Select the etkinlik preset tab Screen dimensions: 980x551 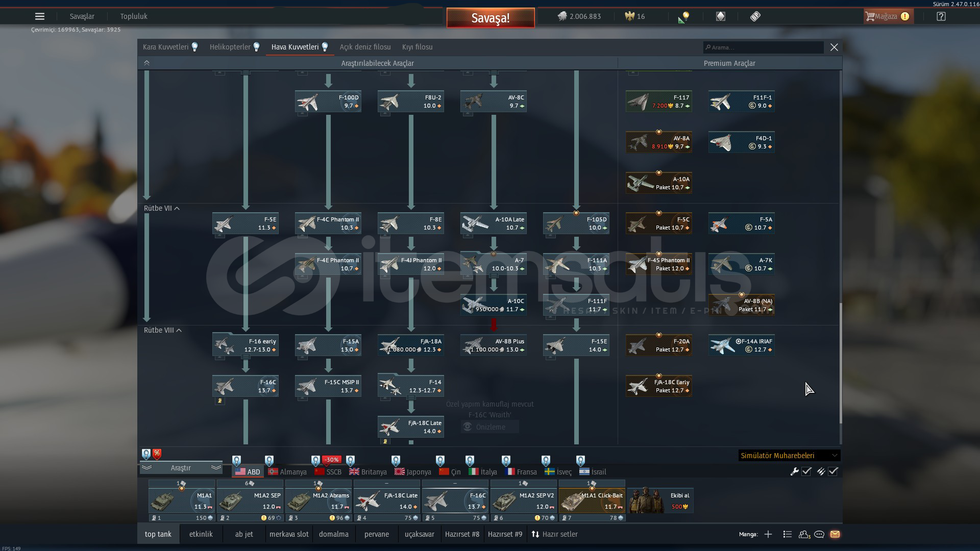click(201, 534)
